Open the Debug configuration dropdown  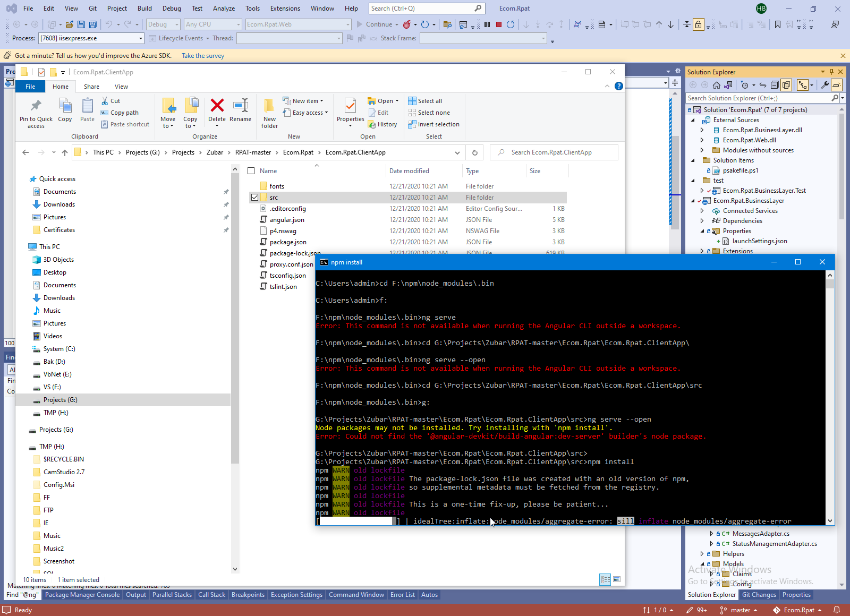click(x=163, y=24)
